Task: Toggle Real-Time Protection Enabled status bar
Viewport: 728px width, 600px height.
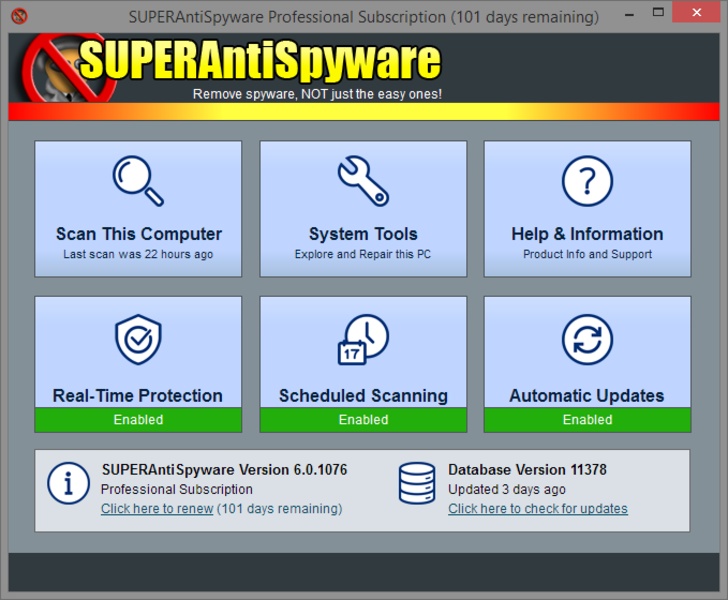Action: pyautogui.click(x=138, y=420)
